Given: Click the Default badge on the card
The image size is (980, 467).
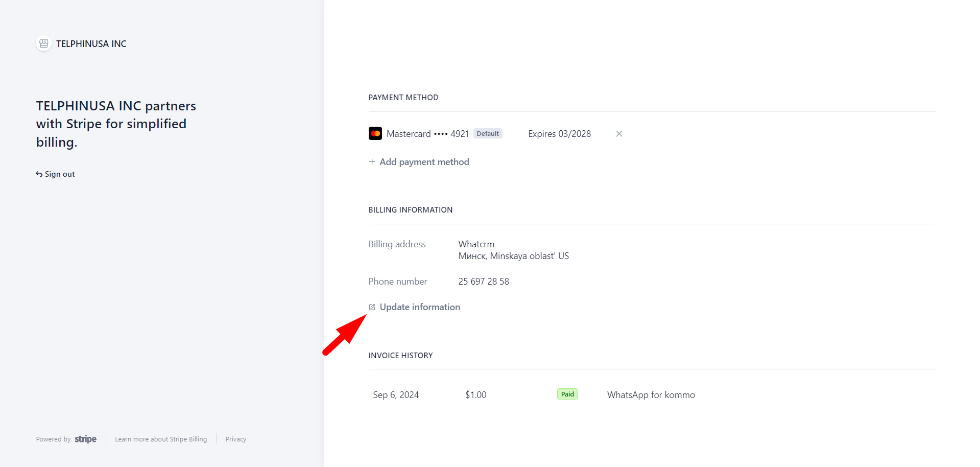Looking at the screenshot, I should pyautogui.click(x=488, y=134).
